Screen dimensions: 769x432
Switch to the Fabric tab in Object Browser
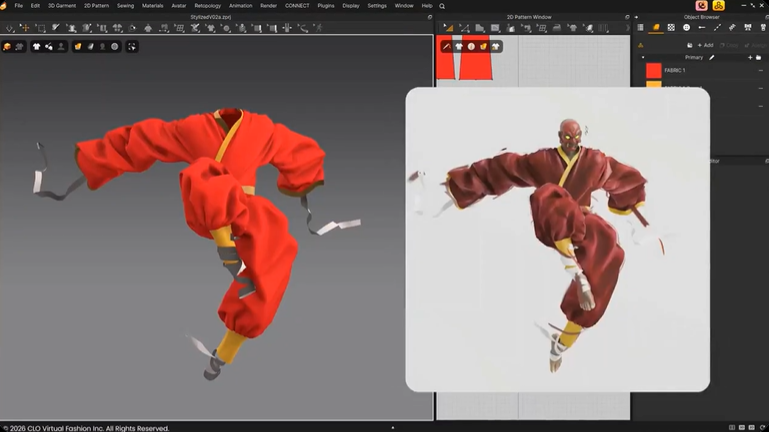click(x=656, y=28)
